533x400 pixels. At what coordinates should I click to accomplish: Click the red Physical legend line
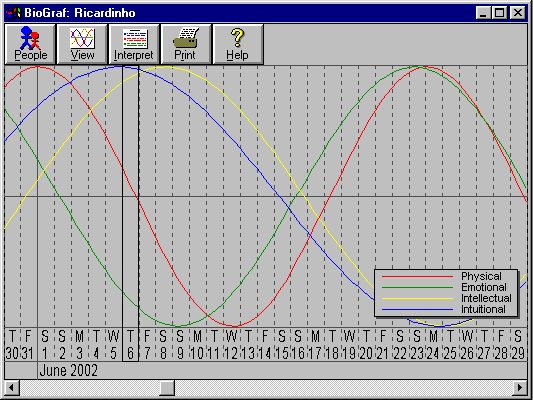pos(417,277)
